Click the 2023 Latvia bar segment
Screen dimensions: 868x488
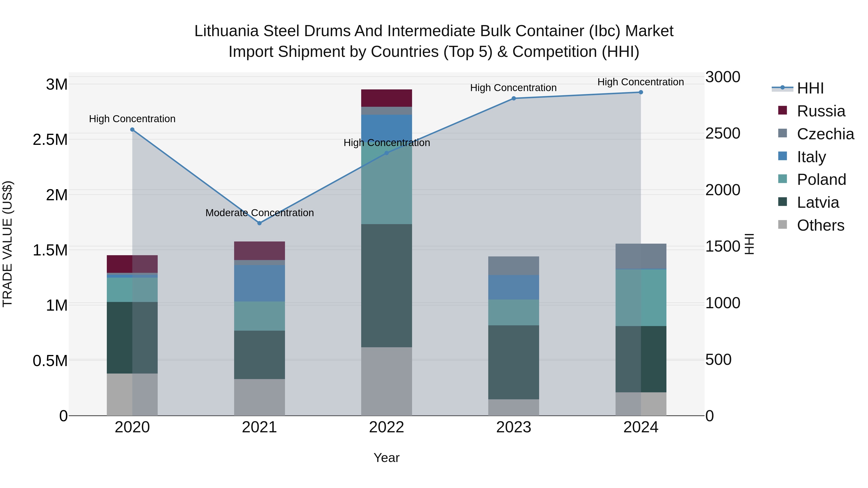(514, 362)
